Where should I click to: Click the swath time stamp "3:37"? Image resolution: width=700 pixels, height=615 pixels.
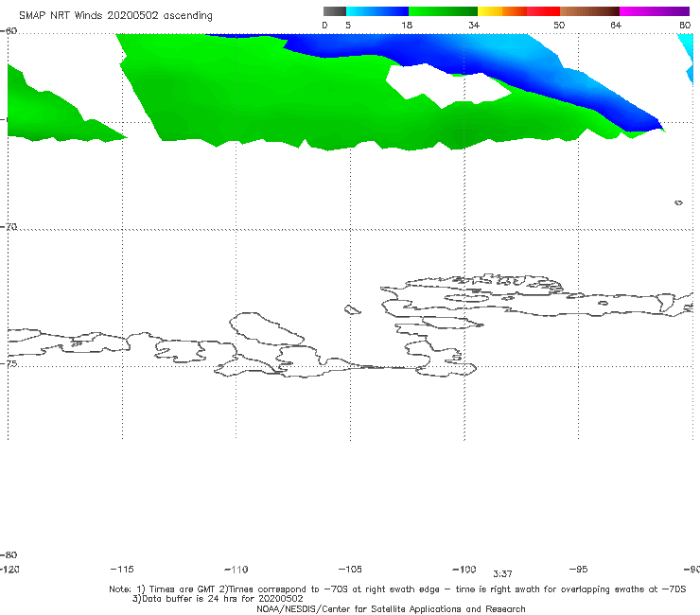502,574
